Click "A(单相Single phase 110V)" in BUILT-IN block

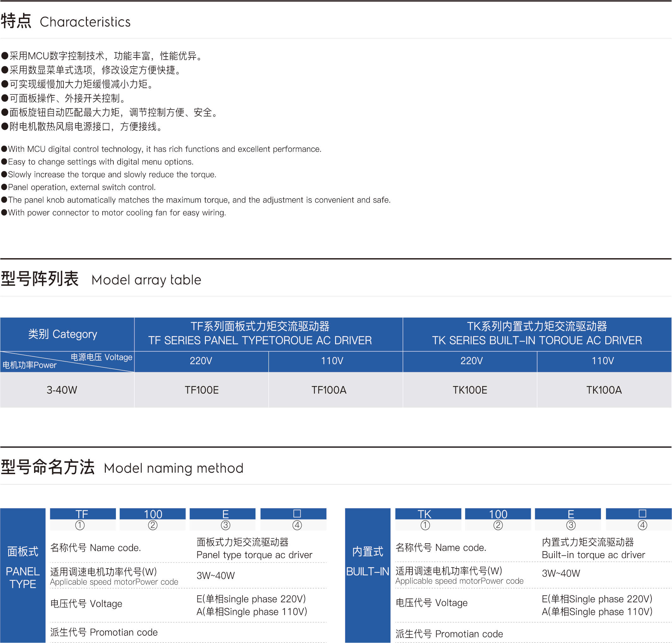[x=597, y=612]
